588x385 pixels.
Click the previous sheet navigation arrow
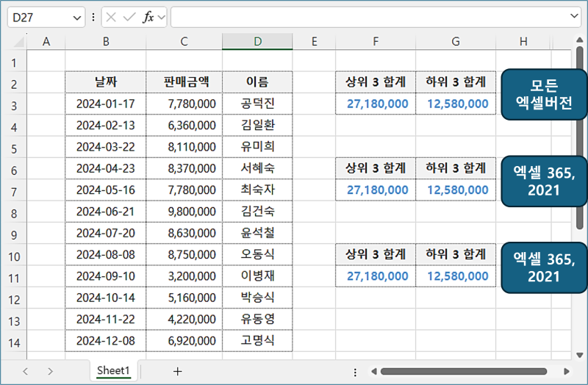click(26, 371)
